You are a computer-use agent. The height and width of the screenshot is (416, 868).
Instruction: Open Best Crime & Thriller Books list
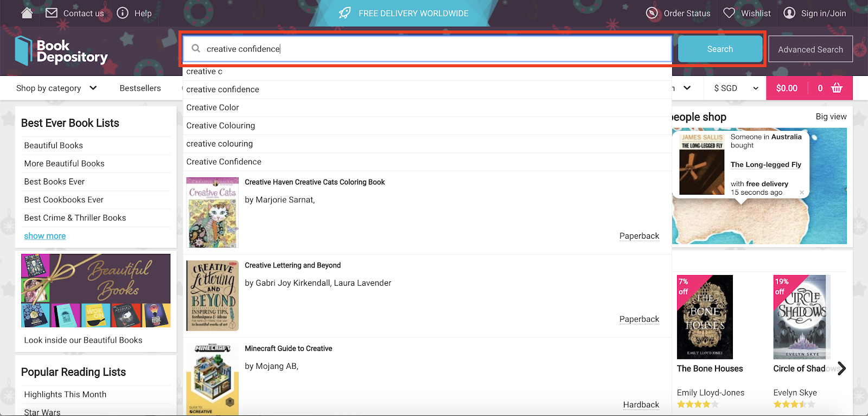[x=75, y=217]
